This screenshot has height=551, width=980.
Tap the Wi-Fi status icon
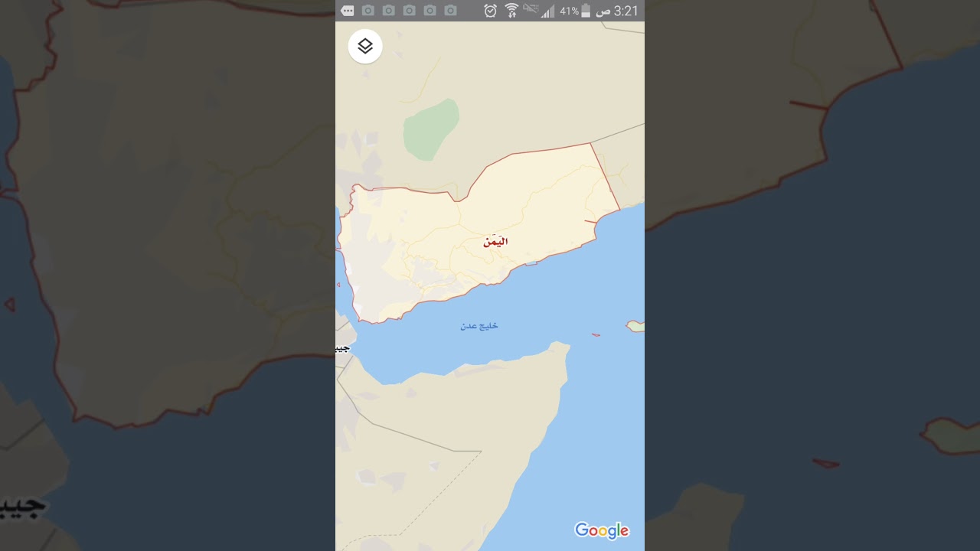pyautogui.click(x=511, y=11)
